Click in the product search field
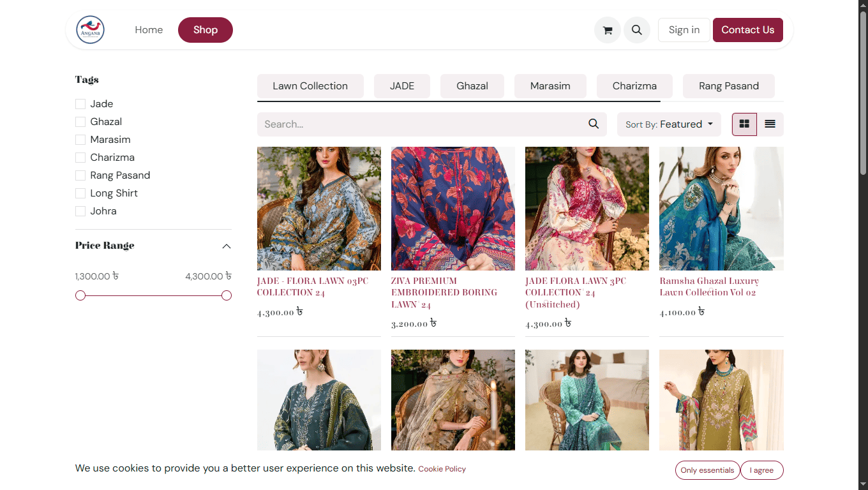This screenshot has height=490, width=868. click(x=421, y=124)
